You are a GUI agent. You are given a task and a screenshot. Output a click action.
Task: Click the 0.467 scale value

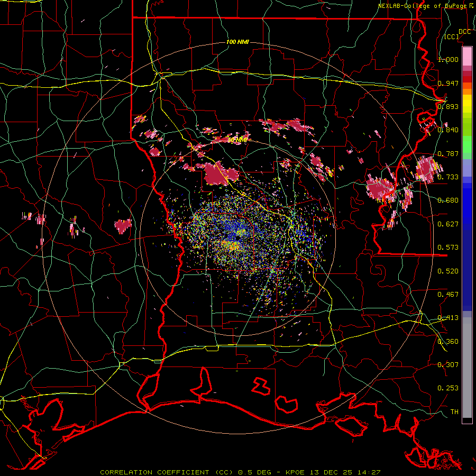448,295
